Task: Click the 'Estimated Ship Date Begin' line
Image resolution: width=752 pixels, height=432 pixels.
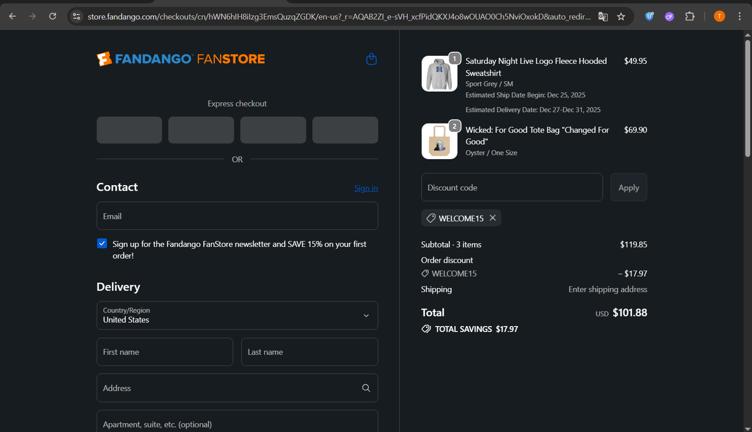Action: pyautogui.click(x=525, y=95)
